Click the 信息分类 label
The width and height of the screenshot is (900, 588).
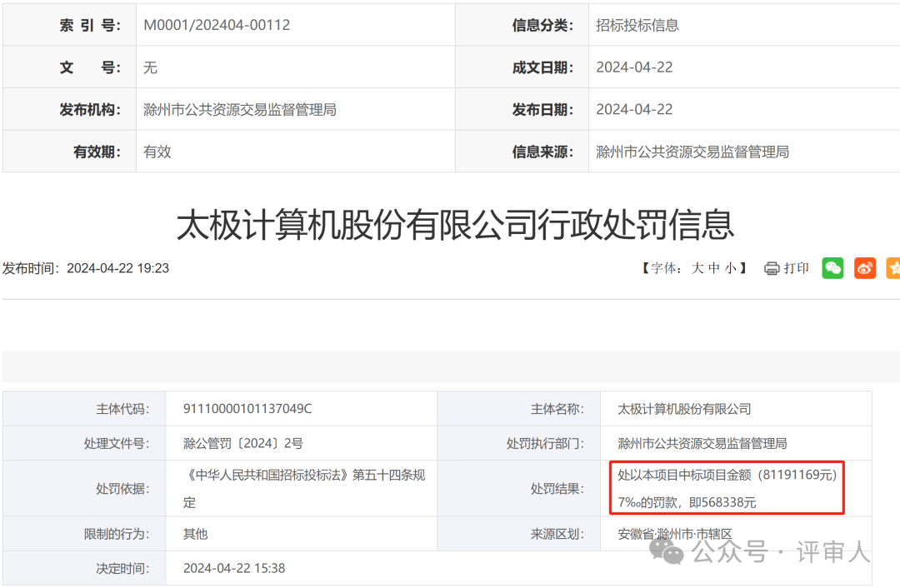point(542,25)
